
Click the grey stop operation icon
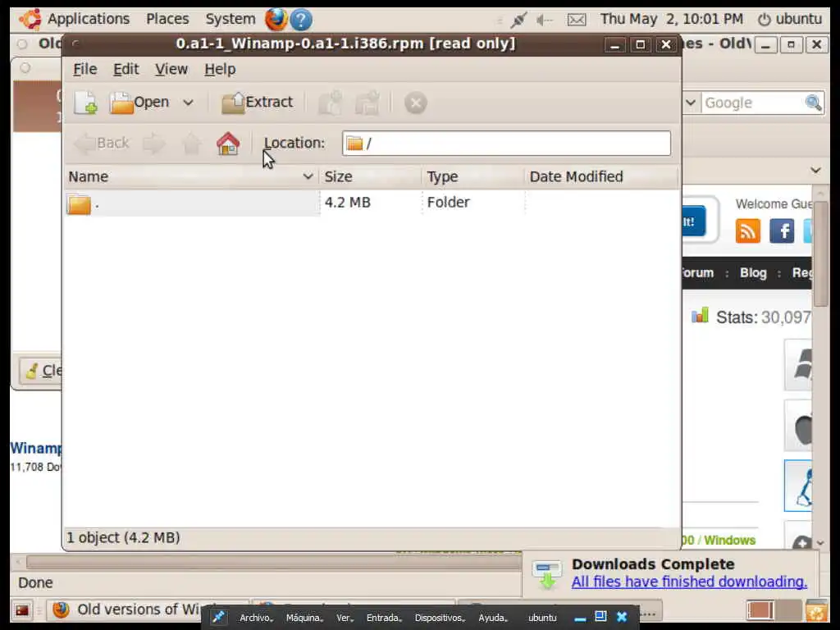click(x=416, y=103)
